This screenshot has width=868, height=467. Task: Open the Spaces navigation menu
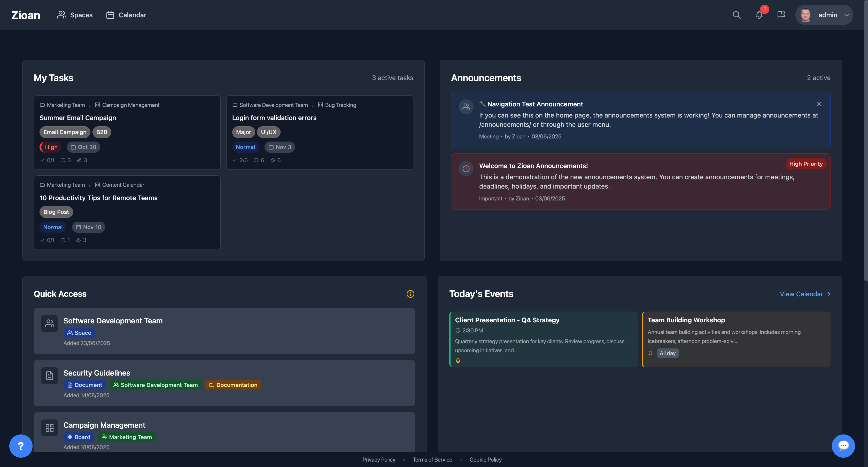click(75, 15)
